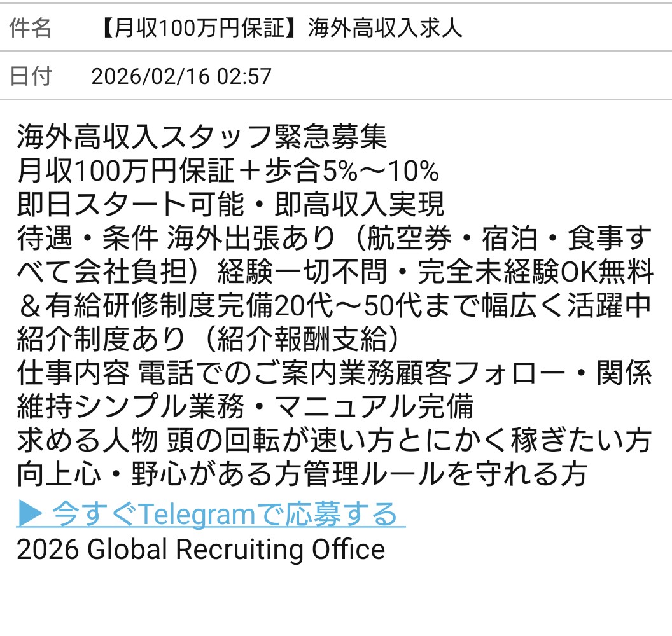Click the blue triangle arrow before the Telegram link
672x636 pixels.
point(29,514)
